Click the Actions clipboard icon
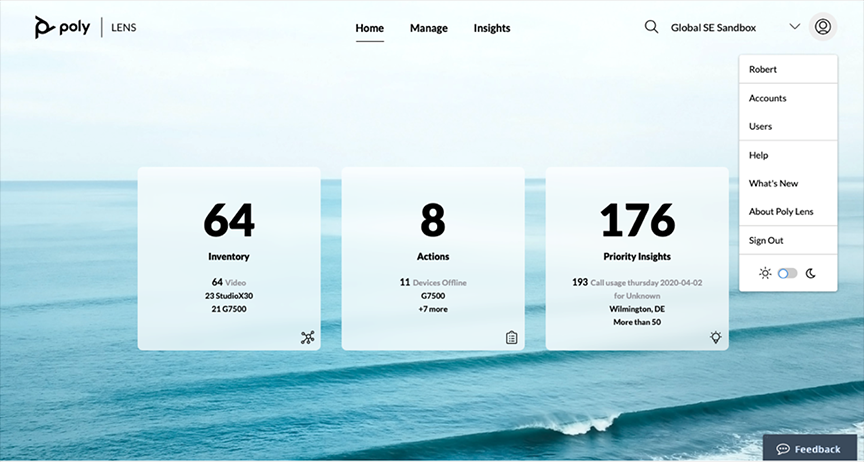 pyautogui.click(x=511, y=337)
